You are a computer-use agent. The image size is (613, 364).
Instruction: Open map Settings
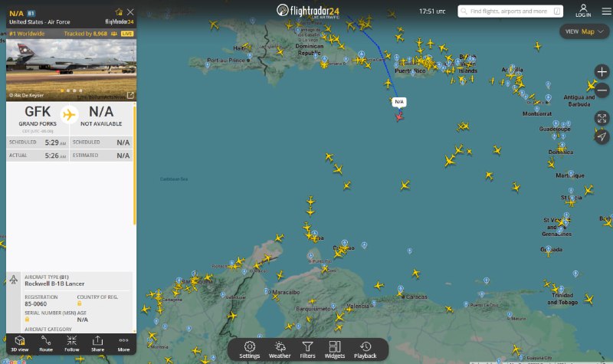[x=250, y=349]
